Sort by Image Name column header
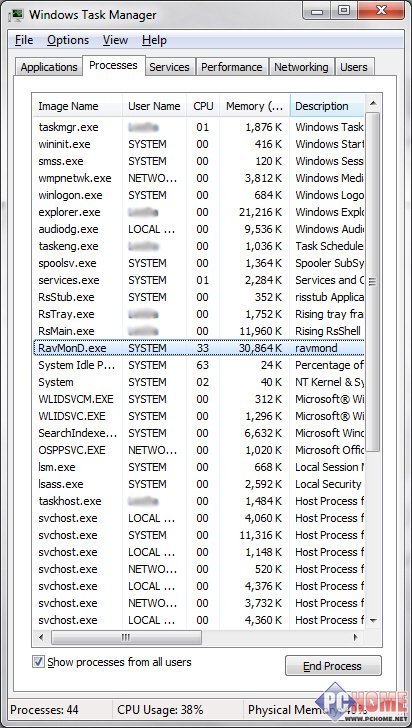Image resolution: width=412 pixels, height=728 pixels. point(77,106)
